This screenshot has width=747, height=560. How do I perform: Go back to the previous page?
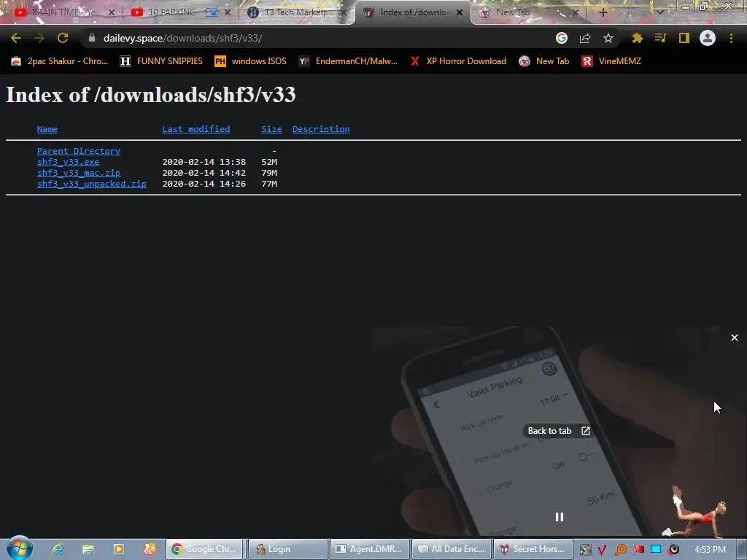click(x=16, y=38)
